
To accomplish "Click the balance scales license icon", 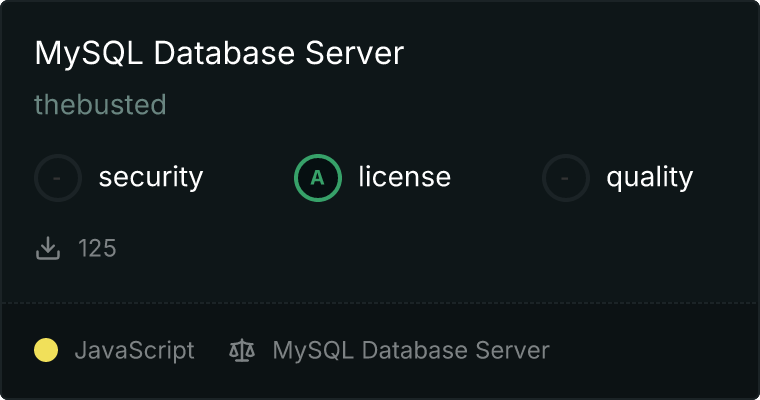I will point(241,351).
